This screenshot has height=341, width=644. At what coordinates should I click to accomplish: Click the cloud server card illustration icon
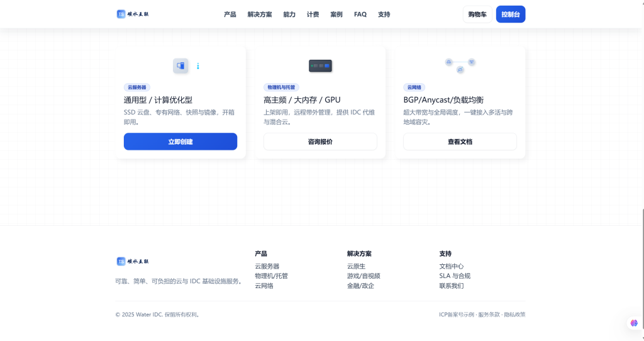pyautogui.click(x=180, y=65)
